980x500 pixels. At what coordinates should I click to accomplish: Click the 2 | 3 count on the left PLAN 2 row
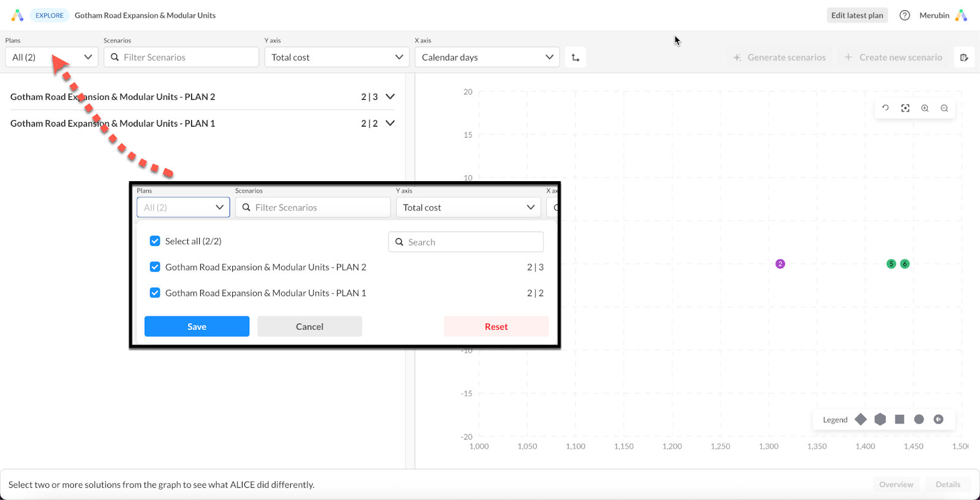[369, 97]
